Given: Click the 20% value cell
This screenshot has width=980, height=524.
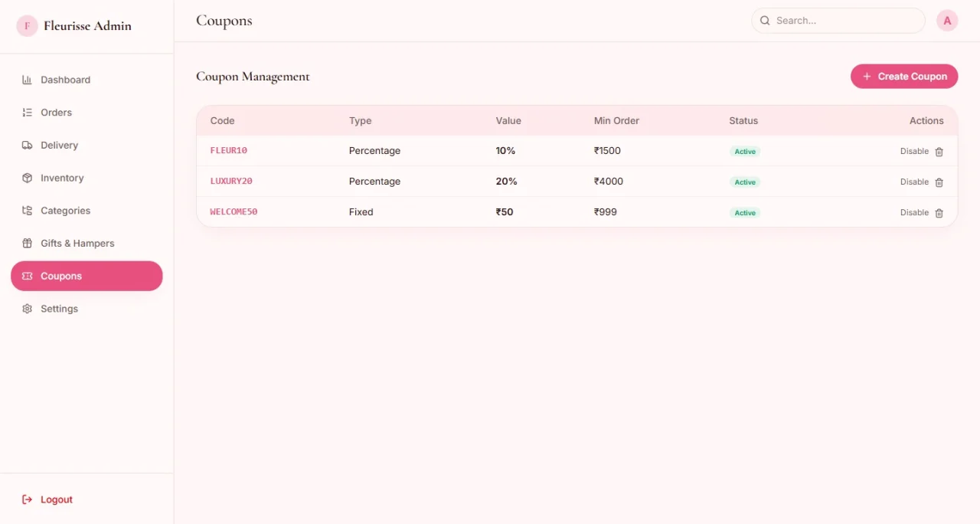Looking at the screenshot, I should [x=507, y=182].
